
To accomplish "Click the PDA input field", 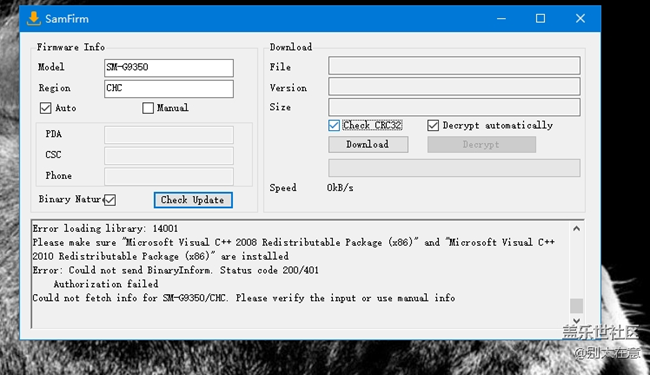I will point(169,135).
